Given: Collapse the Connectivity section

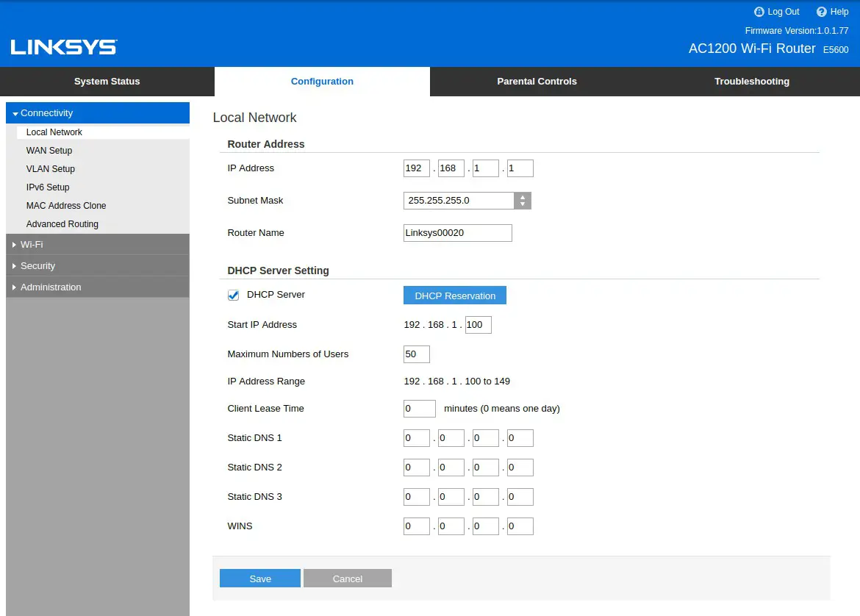Looking at the screenshot, I should 46,112.
